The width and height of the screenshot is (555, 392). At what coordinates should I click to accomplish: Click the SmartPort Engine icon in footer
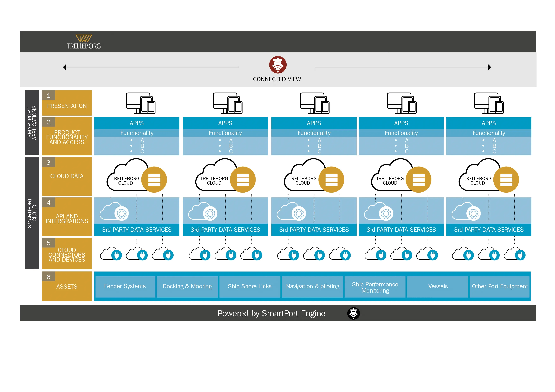point(353,313)
